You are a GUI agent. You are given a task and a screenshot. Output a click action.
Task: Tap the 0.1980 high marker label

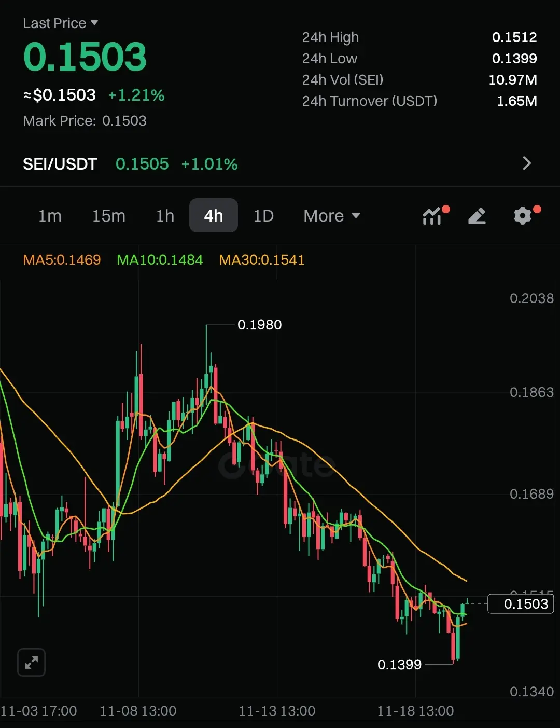(259, 325)
